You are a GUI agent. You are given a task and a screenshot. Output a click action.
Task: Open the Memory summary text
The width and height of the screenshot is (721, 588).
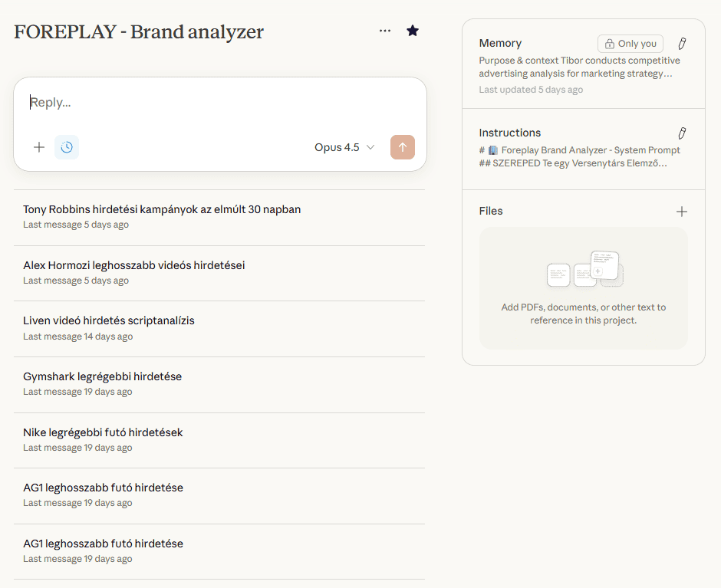(x=579, y=67)
